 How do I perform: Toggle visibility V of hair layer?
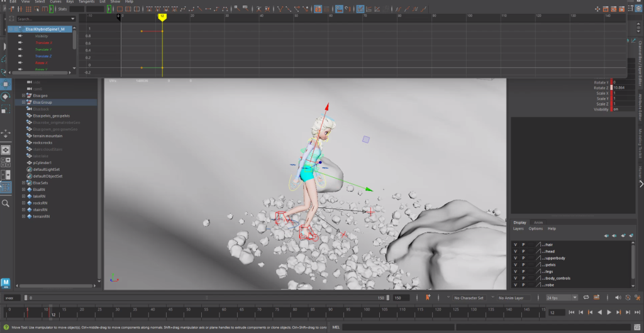tap(516, 245)
